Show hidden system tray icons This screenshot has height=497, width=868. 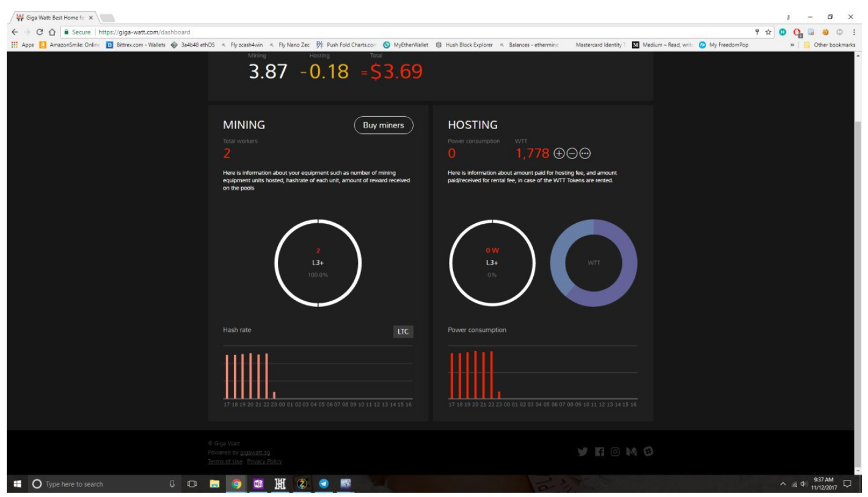click(x=783, y=484)
